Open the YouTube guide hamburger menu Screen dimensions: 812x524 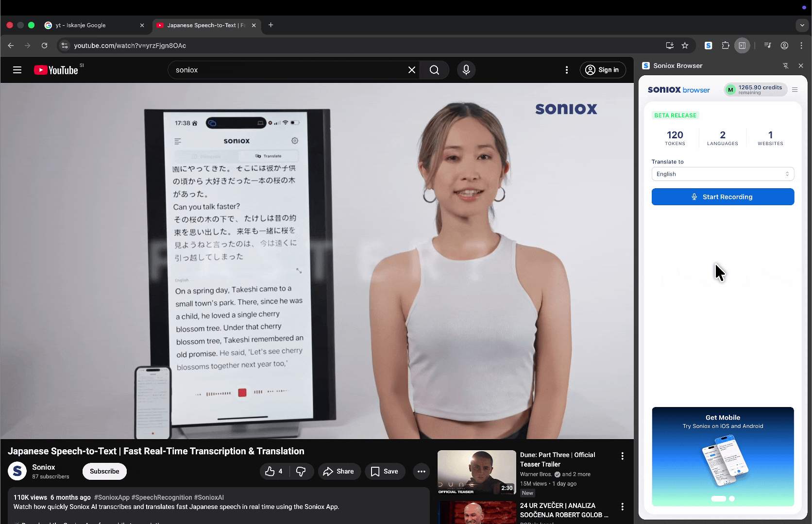[17, 70]
